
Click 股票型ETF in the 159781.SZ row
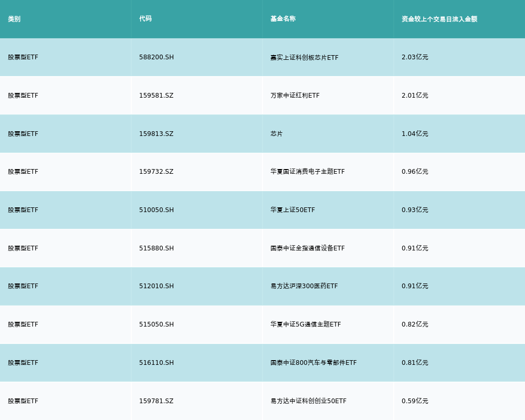[23, 401]
